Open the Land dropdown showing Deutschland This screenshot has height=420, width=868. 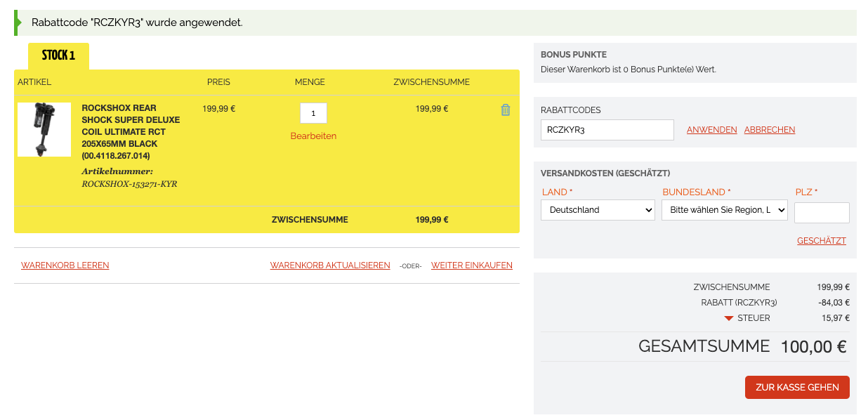pos(598,210)
